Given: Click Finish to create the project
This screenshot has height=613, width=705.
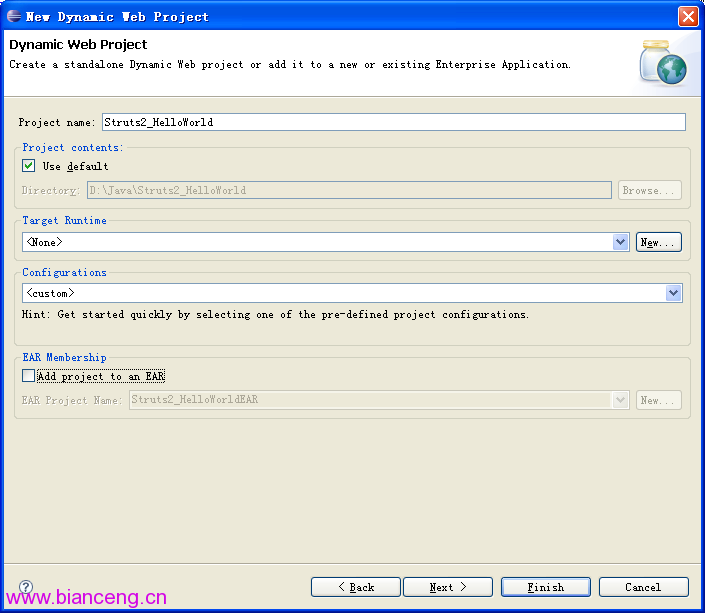Looking at the screenshot, I should 546,587.
